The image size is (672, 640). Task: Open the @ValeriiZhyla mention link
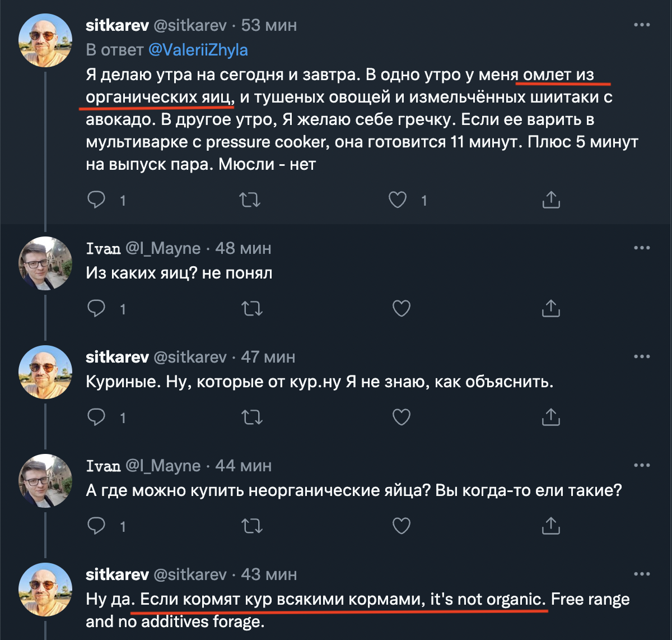198,50
